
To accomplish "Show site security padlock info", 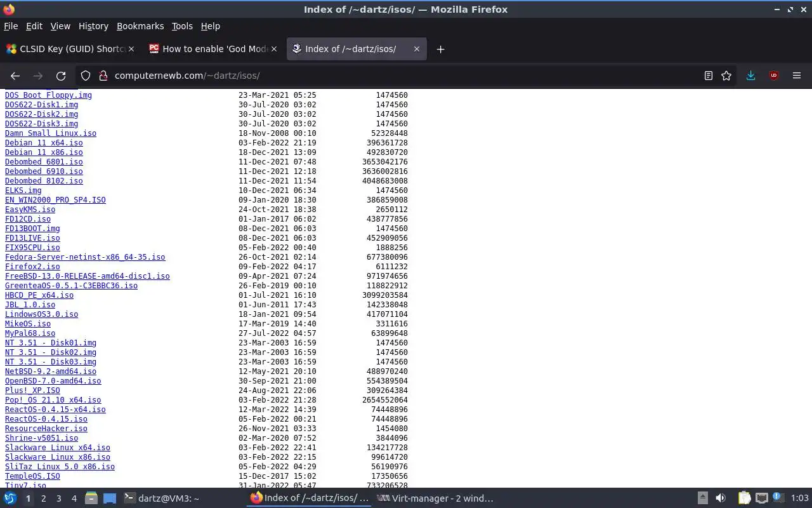I will (103, 76).
